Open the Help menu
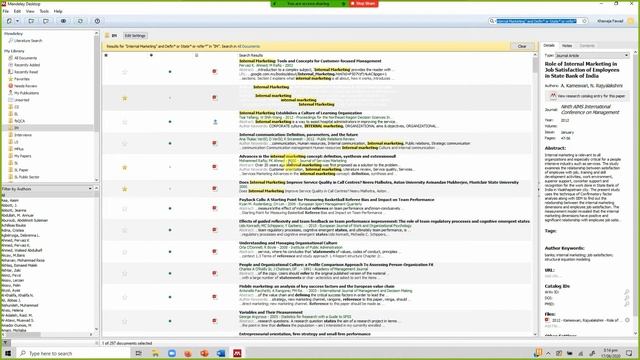Image resolution: width=640 pixels, height=360 pixels. pos(58,11)
